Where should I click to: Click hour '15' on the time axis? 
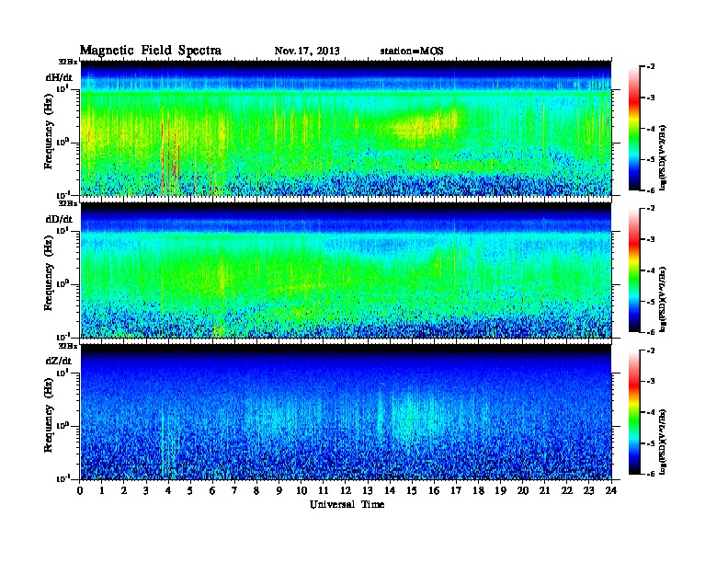pos(413,490)
